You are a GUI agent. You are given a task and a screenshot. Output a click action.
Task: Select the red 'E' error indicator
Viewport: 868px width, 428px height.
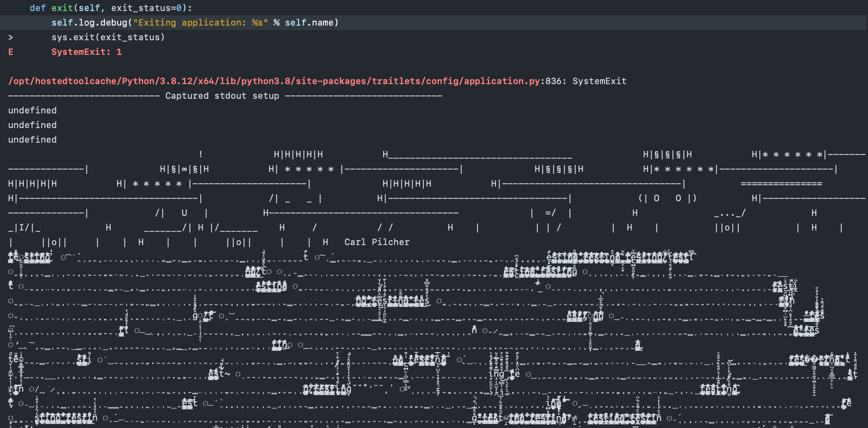[11, 52]
